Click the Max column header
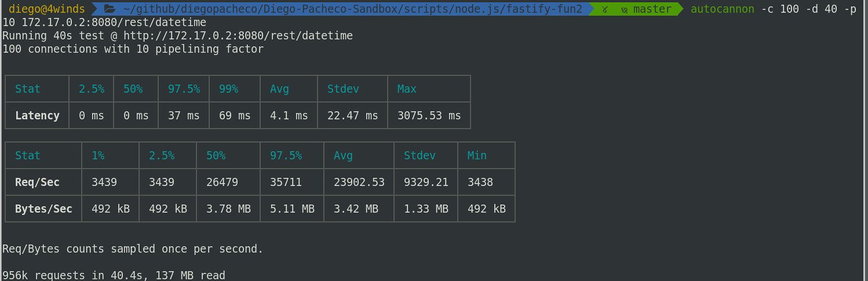This screenshot has height=281, width=868. click(x=407, y=89)
